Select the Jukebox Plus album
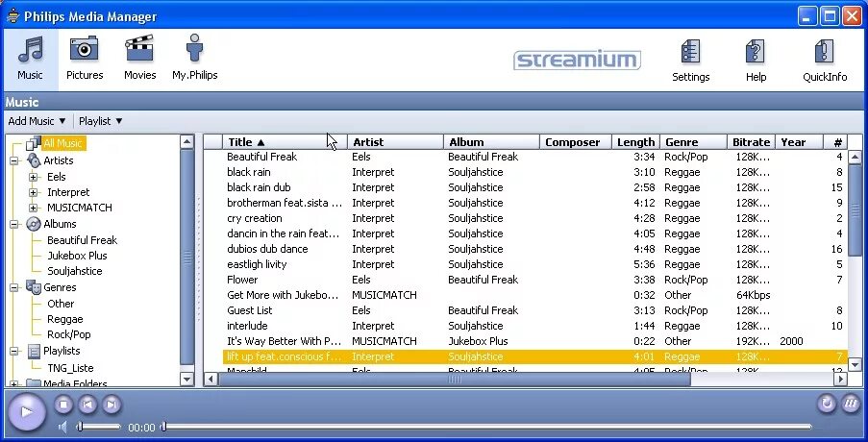The image size is (868, 442). point(77,256)
